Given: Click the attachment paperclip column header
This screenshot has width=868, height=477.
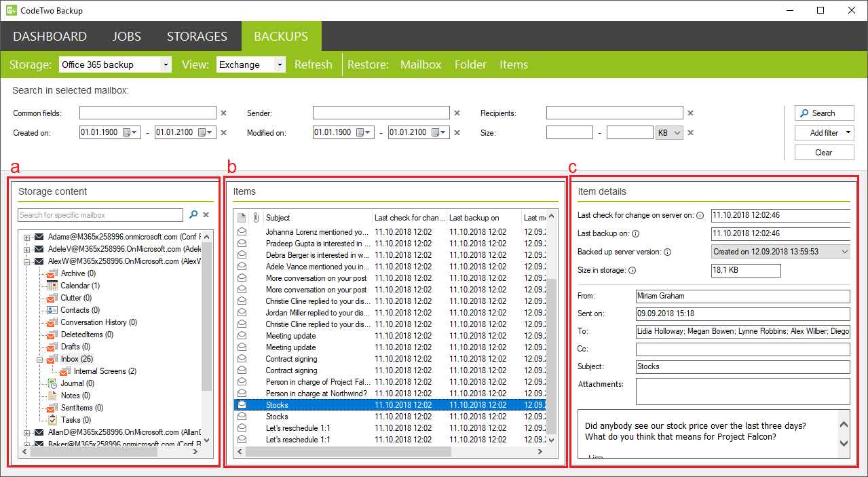Looking at the screenshot, I should click(x=256, y=218).
